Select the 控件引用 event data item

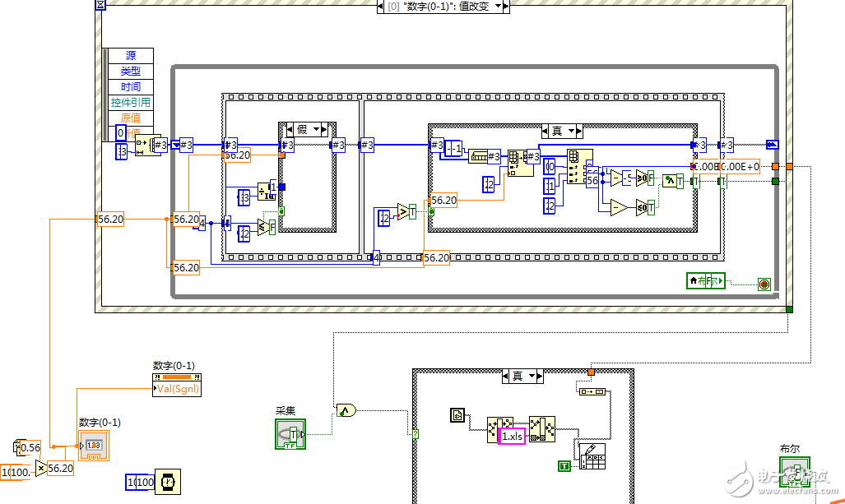(131, 102)
